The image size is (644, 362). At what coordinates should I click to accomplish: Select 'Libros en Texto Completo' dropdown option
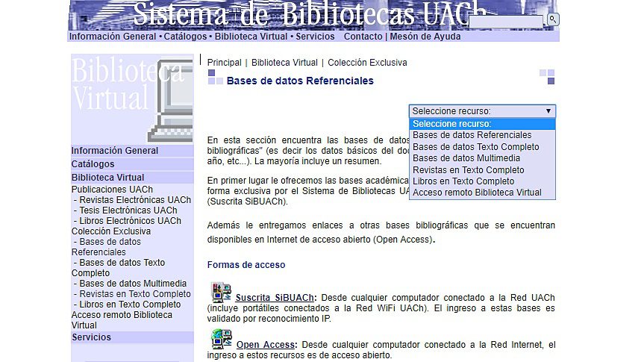click(x=482, y=181)
